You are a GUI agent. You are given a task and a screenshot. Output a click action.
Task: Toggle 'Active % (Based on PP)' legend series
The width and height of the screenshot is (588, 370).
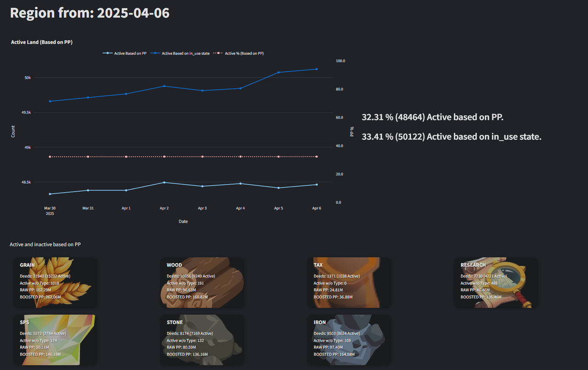[239, 53]
